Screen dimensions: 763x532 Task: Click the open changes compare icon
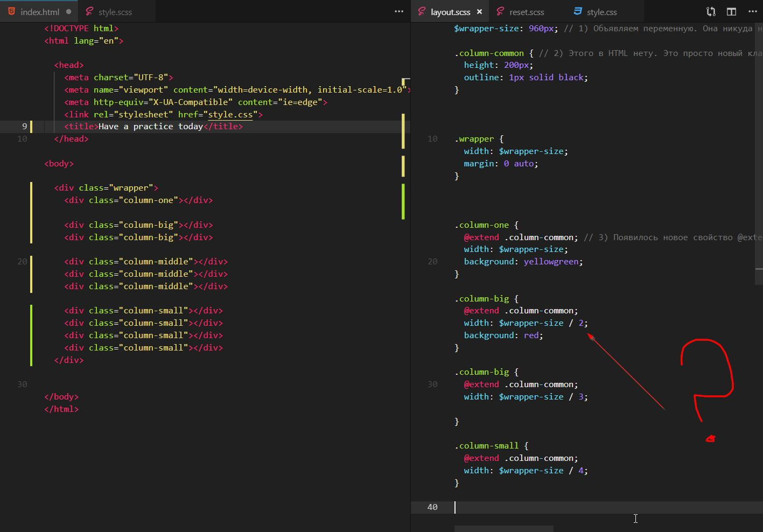click(711, 11)
